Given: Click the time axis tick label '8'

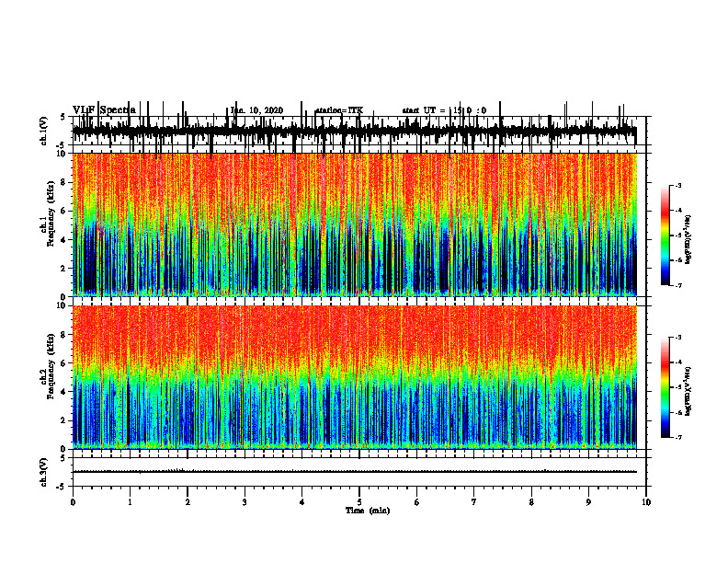Looking at the screenshot, I should click(x=531, y=502).
